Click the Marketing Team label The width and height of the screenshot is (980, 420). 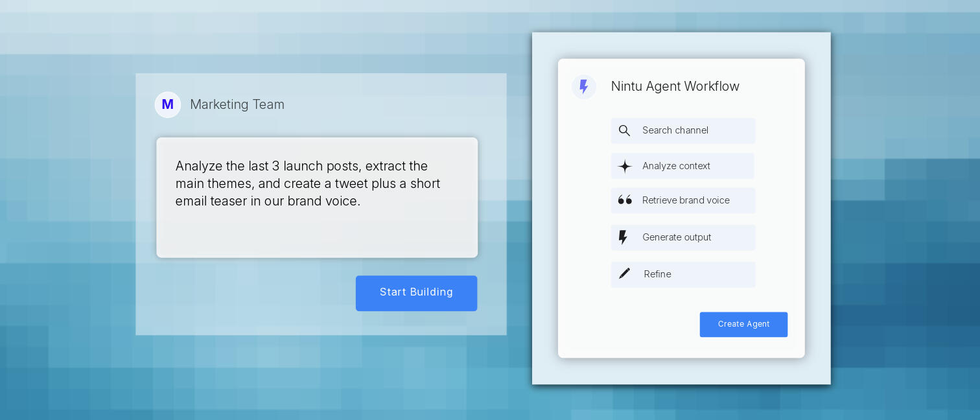pos(237,104)
